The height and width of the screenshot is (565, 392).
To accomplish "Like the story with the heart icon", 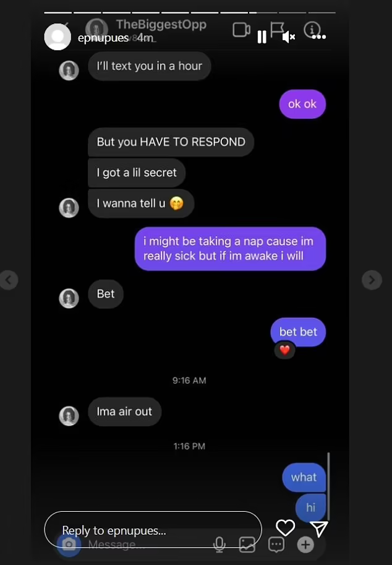I will tap(286, 528).
